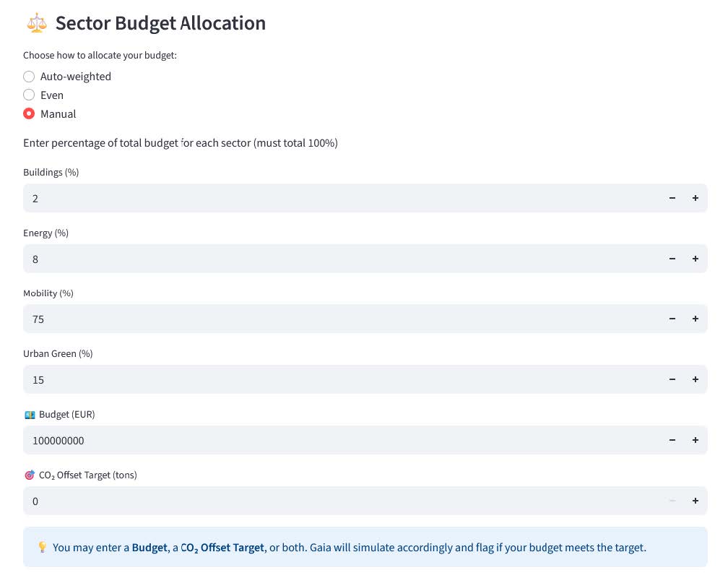Viewport: 728px width, 578px height.
Task: Decrease Energy percentage with minus icon
Action: pyautogui.click(x=672, y=259)
